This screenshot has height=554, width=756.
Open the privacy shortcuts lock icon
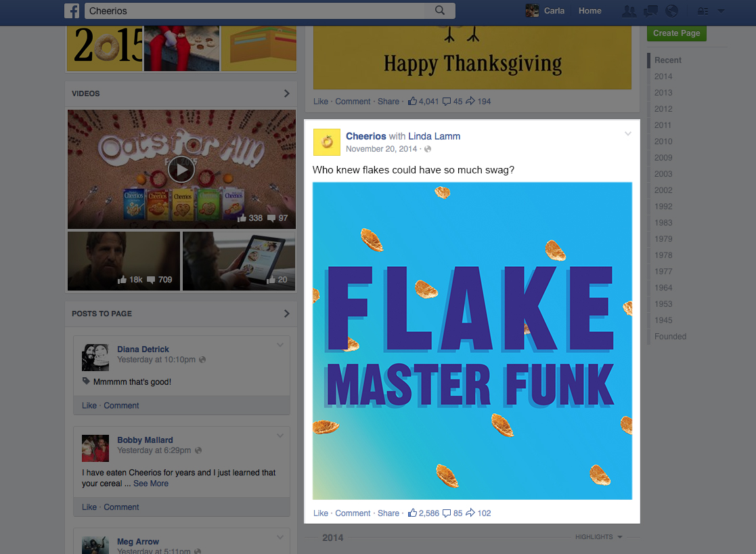coord(703,11)
